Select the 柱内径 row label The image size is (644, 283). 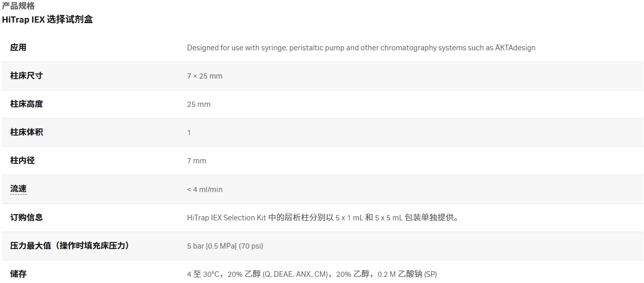click(23, 161)
